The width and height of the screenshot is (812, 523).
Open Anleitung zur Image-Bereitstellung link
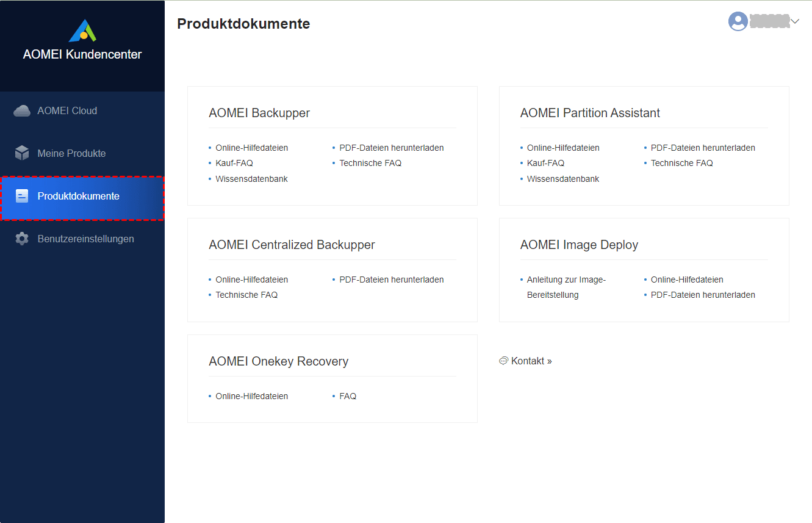click(x=566, y=287)
